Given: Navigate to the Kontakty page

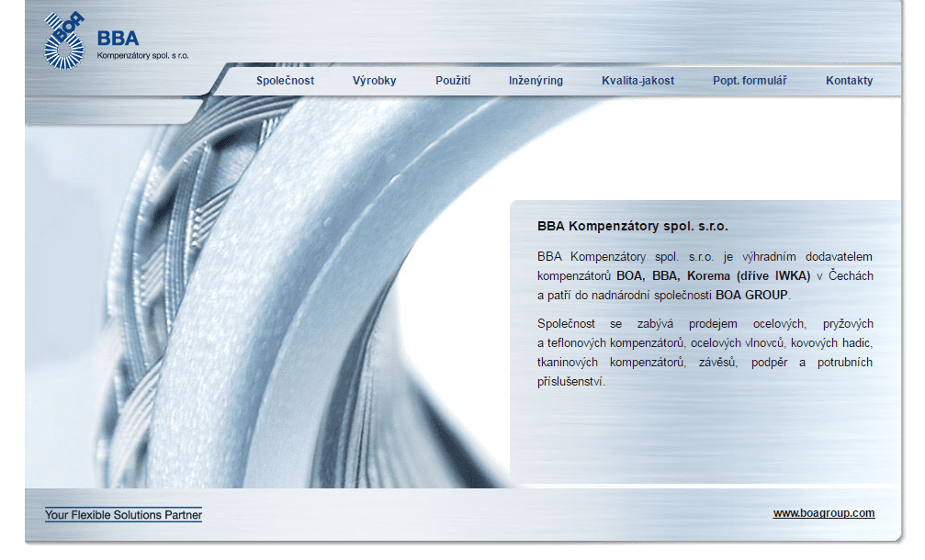Looking at the screenshot, I should [849, 81].
